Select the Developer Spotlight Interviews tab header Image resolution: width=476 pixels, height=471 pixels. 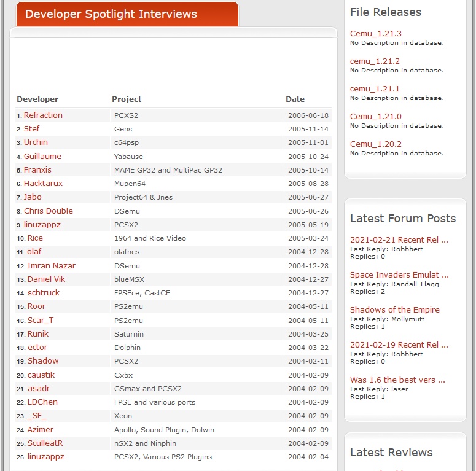(128, 14)
